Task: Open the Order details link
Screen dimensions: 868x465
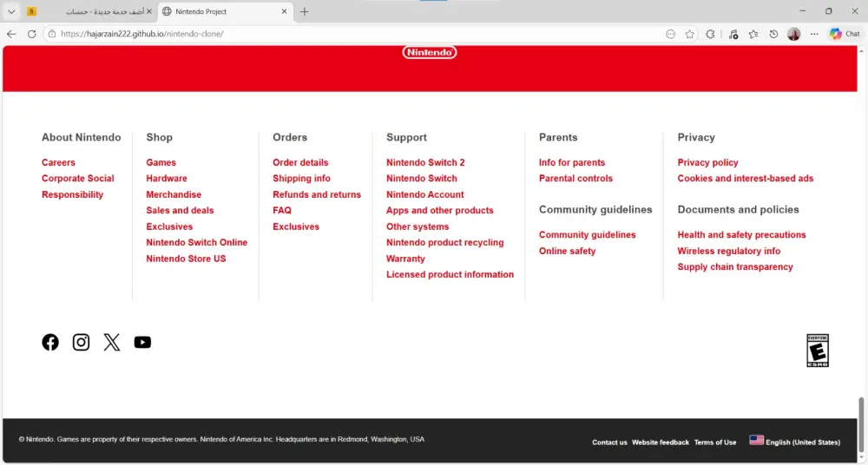Action: [300, 162]
